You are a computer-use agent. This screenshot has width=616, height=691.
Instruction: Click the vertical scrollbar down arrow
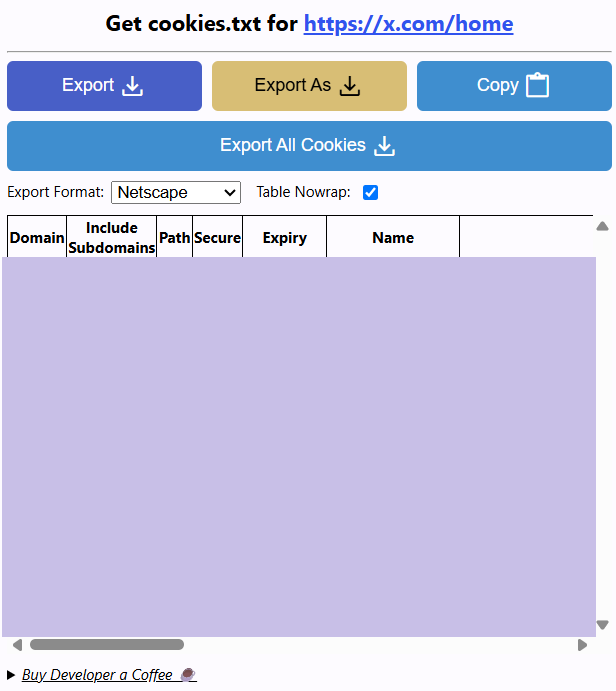click(x=602, y=625)
